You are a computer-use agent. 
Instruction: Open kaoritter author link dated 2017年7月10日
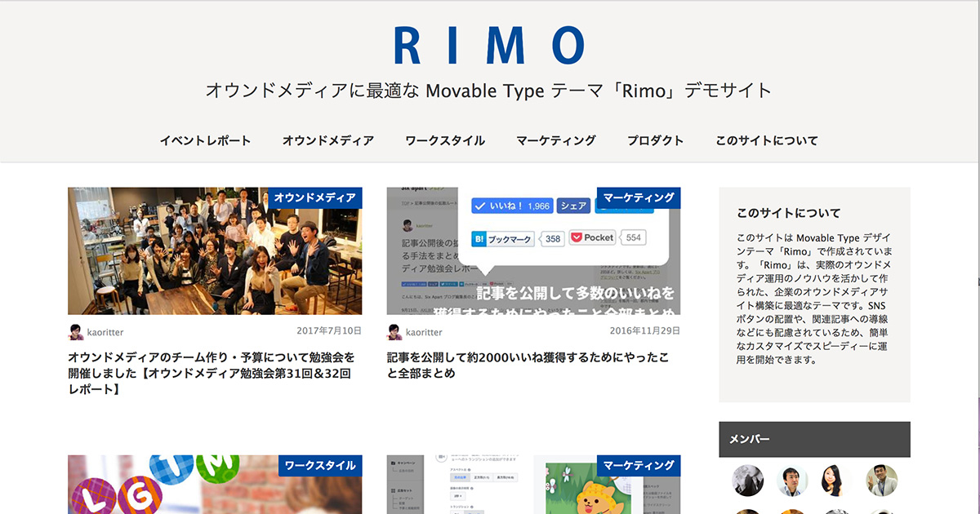click(105, 332)
